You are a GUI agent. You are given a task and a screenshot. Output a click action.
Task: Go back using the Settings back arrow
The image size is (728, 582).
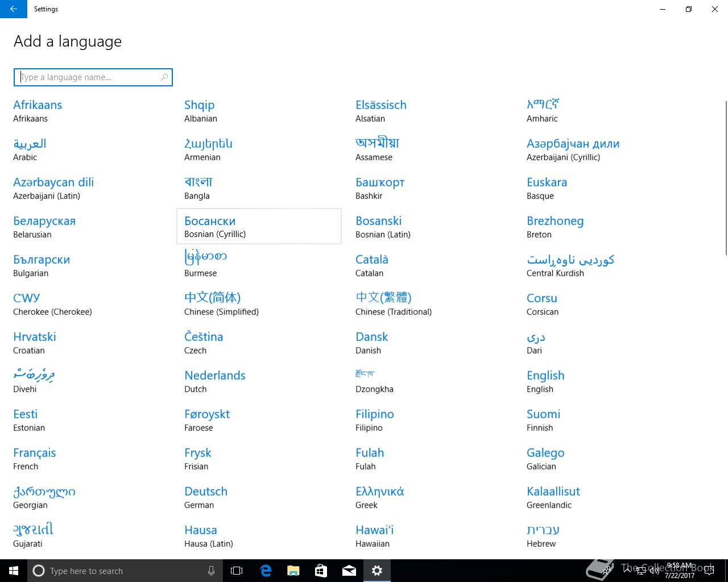click(13, 9)
